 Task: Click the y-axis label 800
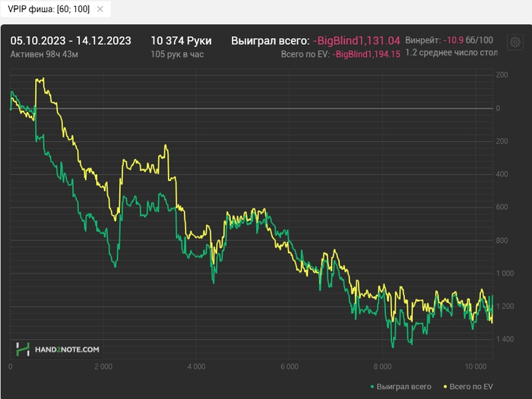tap(502, 241)
